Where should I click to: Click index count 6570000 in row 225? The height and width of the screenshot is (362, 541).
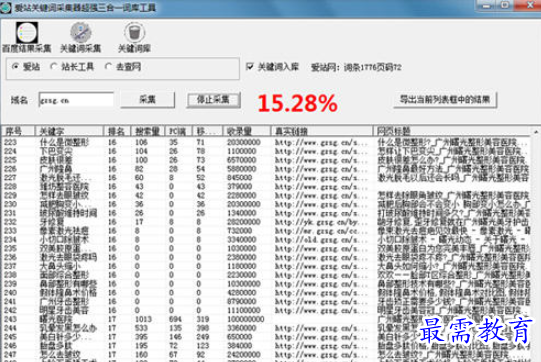pyautogui.click(x=242, y=160)
